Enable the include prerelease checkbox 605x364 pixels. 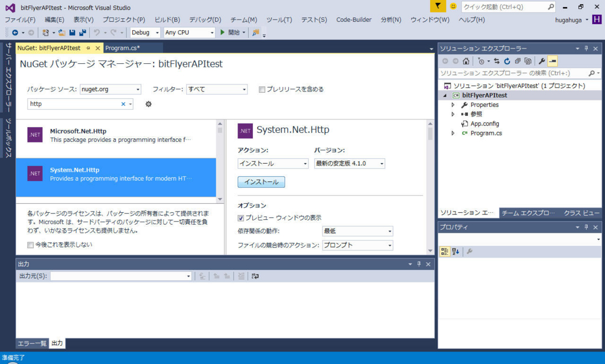pos(262,90)
